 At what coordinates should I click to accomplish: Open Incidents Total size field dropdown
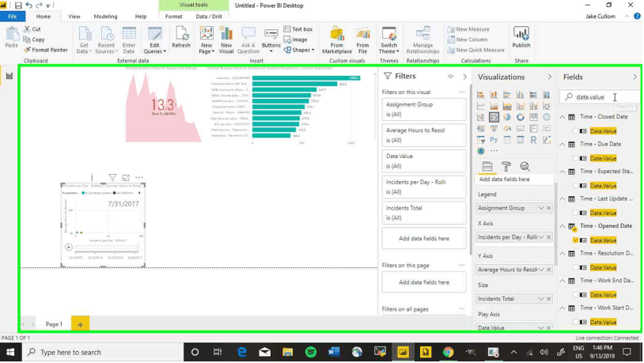coord(541,299)
